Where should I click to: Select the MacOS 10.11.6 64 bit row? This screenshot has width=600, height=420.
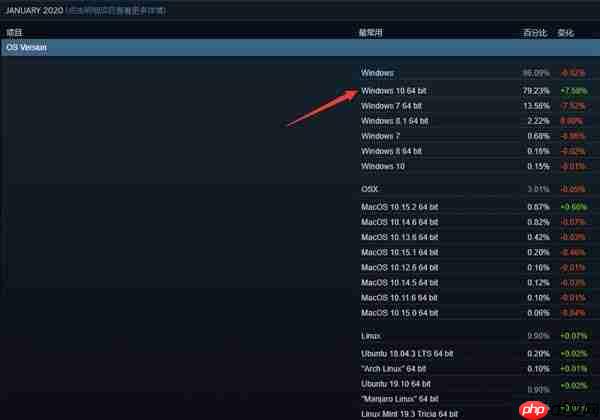click(474, 298)
